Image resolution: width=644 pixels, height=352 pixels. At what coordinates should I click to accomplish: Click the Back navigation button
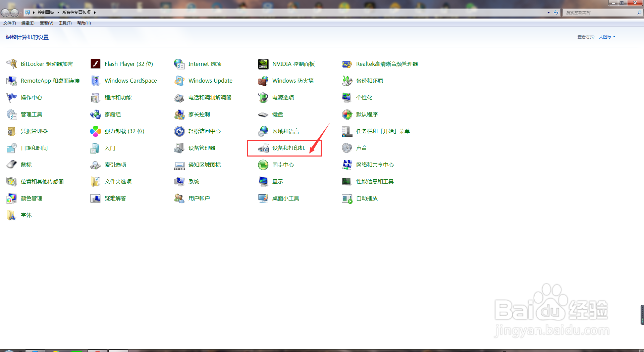pyautogui.click(x=5, y=13)
